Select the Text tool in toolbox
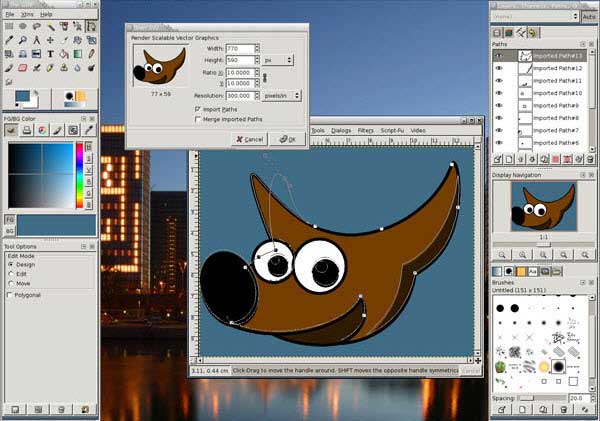The width and height of the screenshot is (600, 421). (51, 54)
